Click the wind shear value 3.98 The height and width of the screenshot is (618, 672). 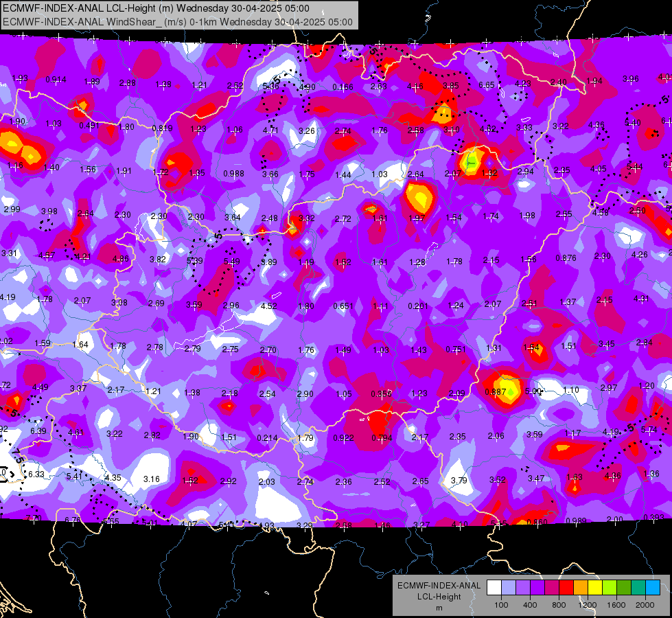click(49, 211)
